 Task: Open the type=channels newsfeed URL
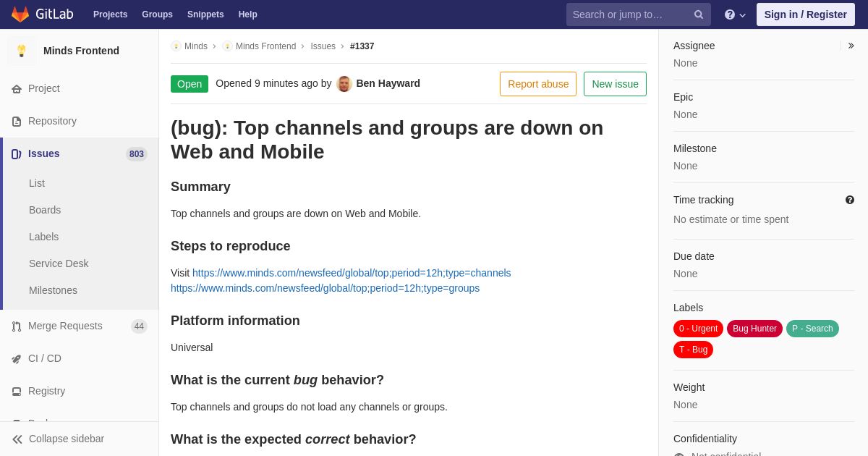[352, 273]
